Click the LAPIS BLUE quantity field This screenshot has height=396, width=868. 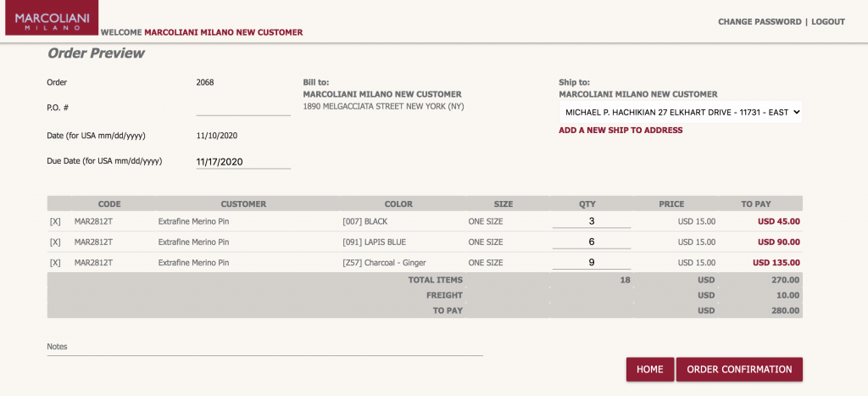pos(591,242)
